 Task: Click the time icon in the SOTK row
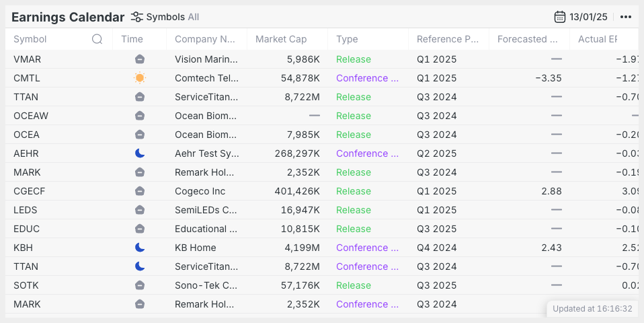tap(140, 285)
